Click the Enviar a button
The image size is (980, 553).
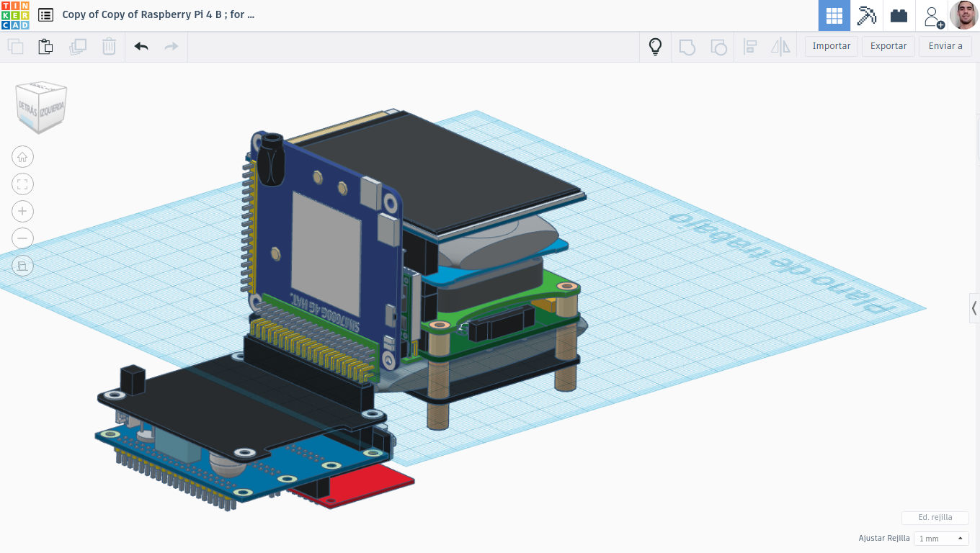[x=945, y=46]
